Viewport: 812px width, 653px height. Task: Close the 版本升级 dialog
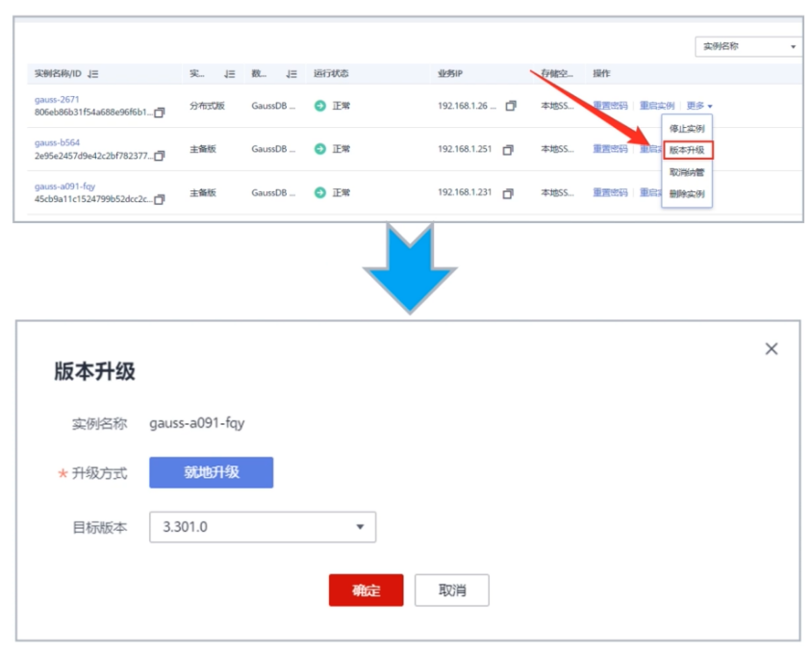coord(771,349)
